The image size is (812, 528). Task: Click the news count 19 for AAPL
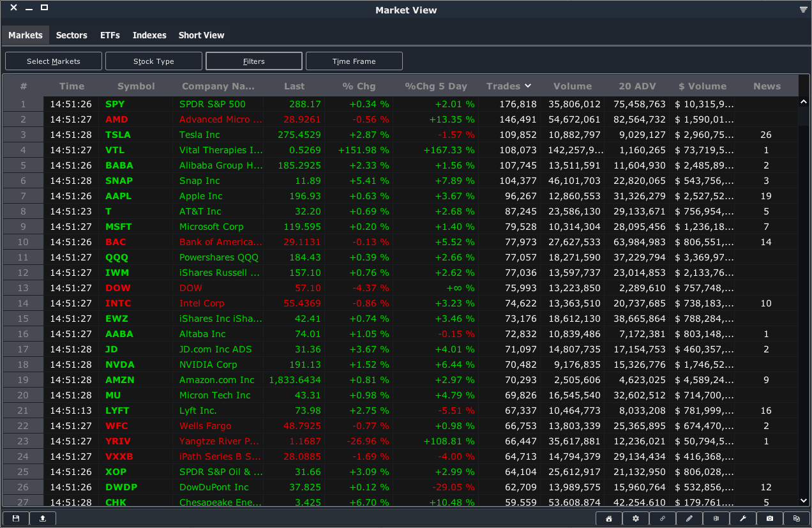coord(766,196)
